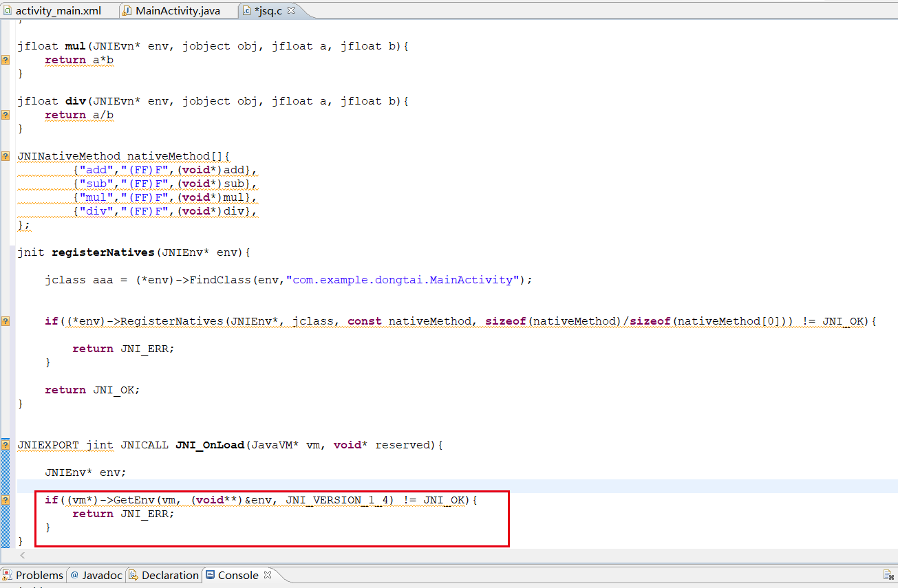Click the editor horizontal scrollbar left arrow
The height and width of the screenshot is (588, 898).
pyautogui.click(x=23, y=555)
